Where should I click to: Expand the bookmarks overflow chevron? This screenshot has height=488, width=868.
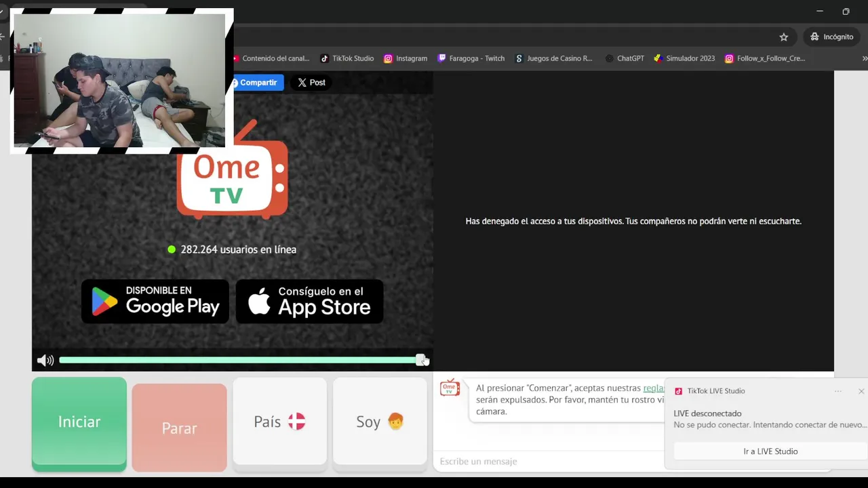[864, 58]
